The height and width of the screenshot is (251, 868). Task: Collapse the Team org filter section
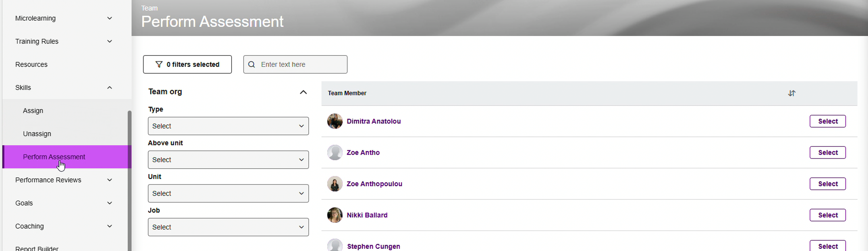point(303,92)
